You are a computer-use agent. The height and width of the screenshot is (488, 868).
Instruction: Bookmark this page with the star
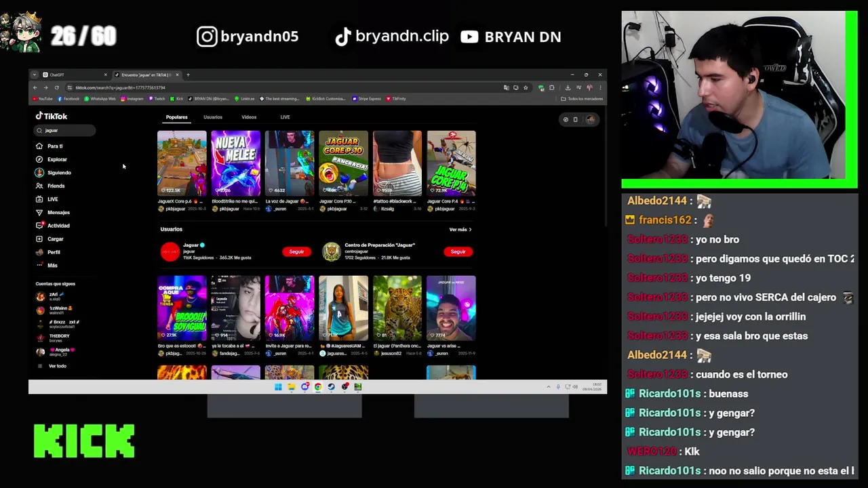coord(526,87)
